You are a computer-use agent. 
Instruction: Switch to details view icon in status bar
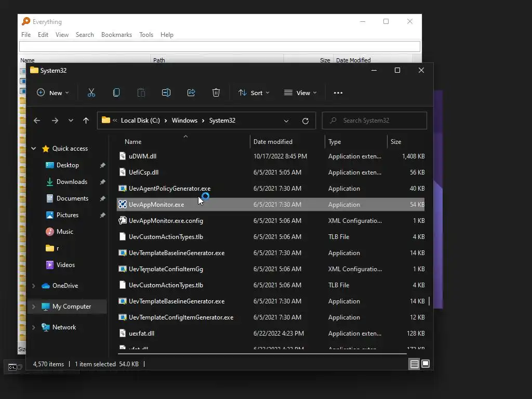tap(414, 364)
